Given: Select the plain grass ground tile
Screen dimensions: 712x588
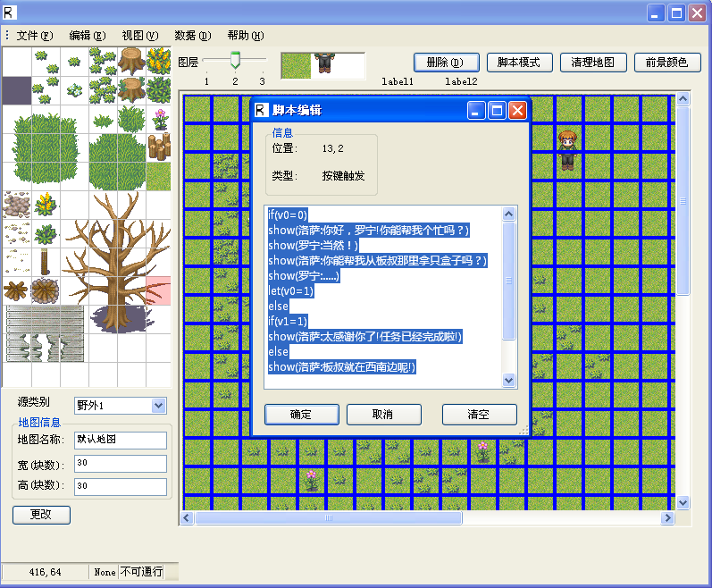Looking at the screenshot, I should coord(158,176).
